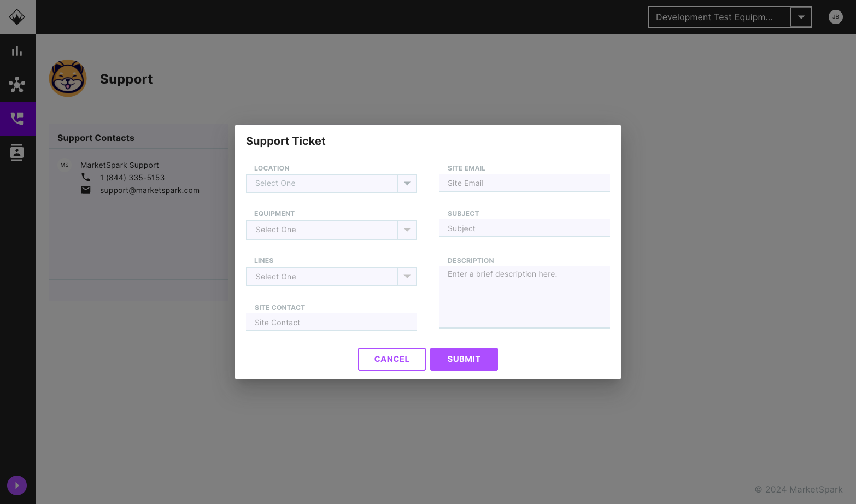Viewport: 856px width, 504px height.
Task: Expand the sidebar using the purple arrow button
Action: pyautogui.click(x=16, y=485)
